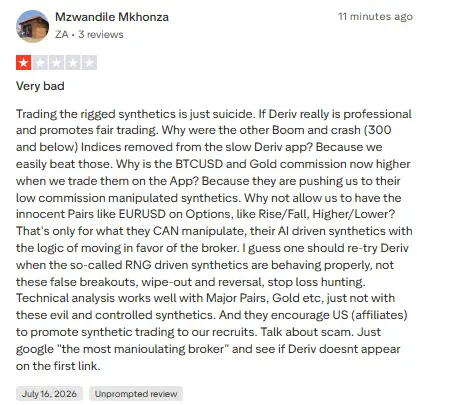Click the '11 minutes ago' timestamp
The image size is (455, 405).
[x=375, y=16]
